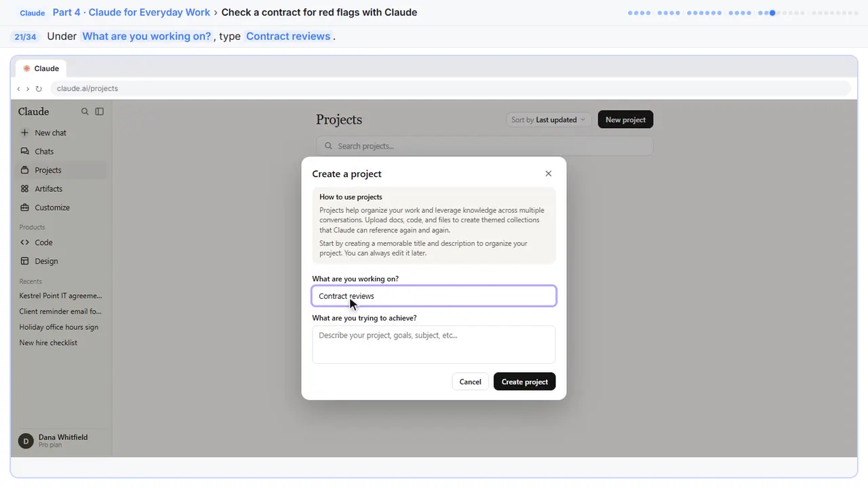Click the project name field with Contract reviews
868x488 pixels.
pos(434,296)
